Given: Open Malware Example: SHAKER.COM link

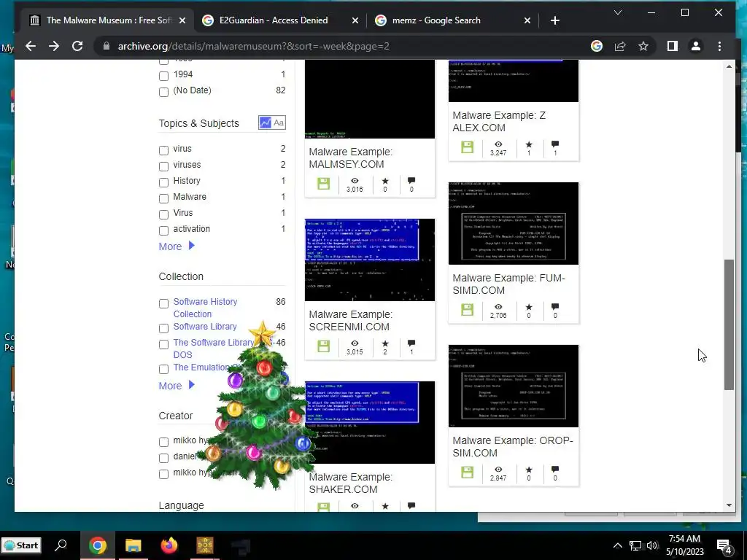Looking at the screenshot, I should (351, 483).
